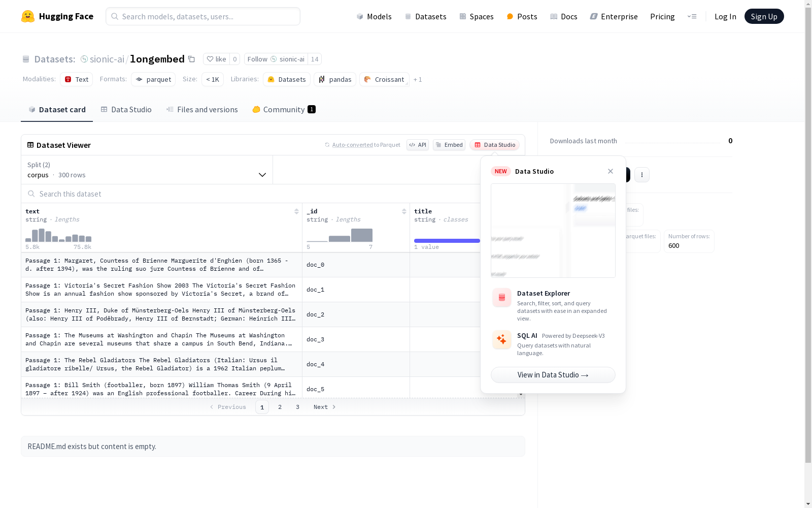Open Datasets in the top navigation

425,16
